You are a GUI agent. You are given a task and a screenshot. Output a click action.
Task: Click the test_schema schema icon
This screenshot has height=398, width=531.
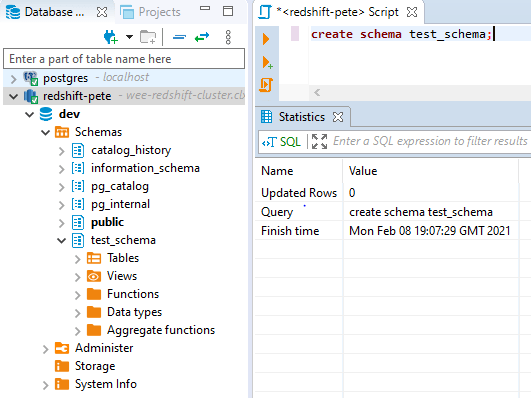click(78, 240)
